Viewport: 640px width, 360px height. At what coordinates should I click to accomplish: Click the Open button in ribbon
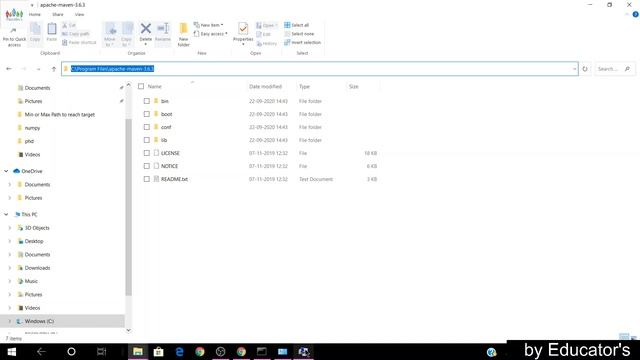[x=267, y=25]
